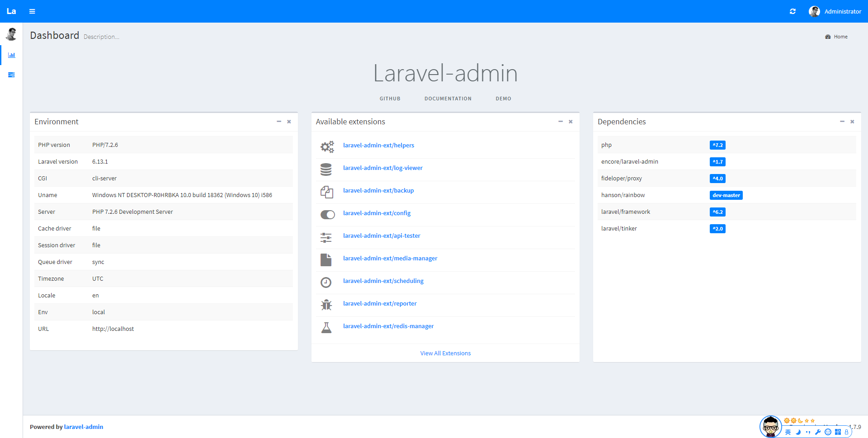
Task: Open laravel-admin-ext/media-manager link
Action: point(390,258)
